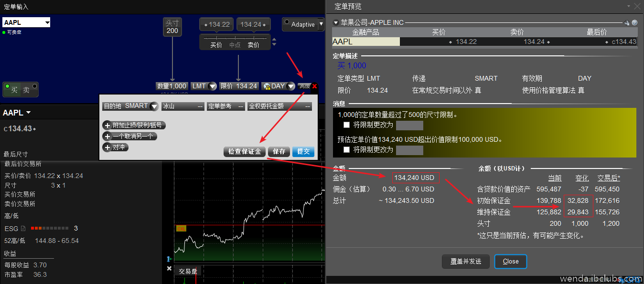644x284 pixels.
Task: Click the 交易量 volume label on the chart
Action: [x=188, y=271]
